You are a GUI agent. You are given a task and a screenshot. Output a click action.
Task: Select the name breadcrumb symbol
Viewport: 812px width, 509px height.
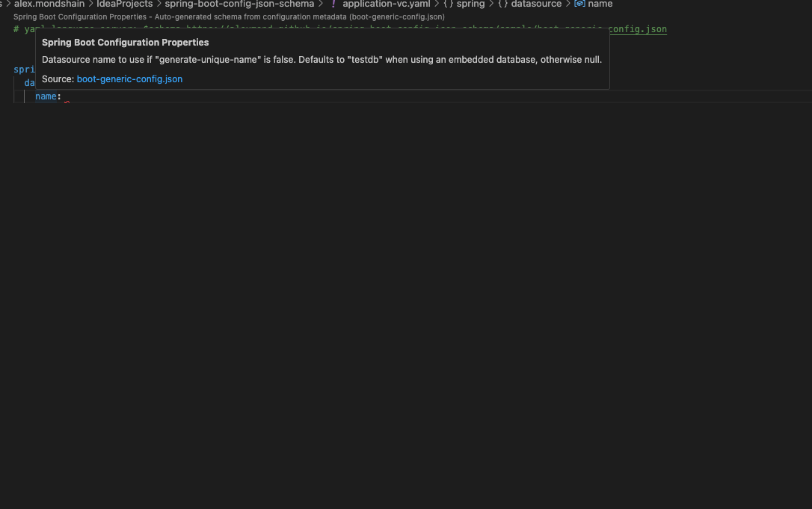click(x=600, y=4)
